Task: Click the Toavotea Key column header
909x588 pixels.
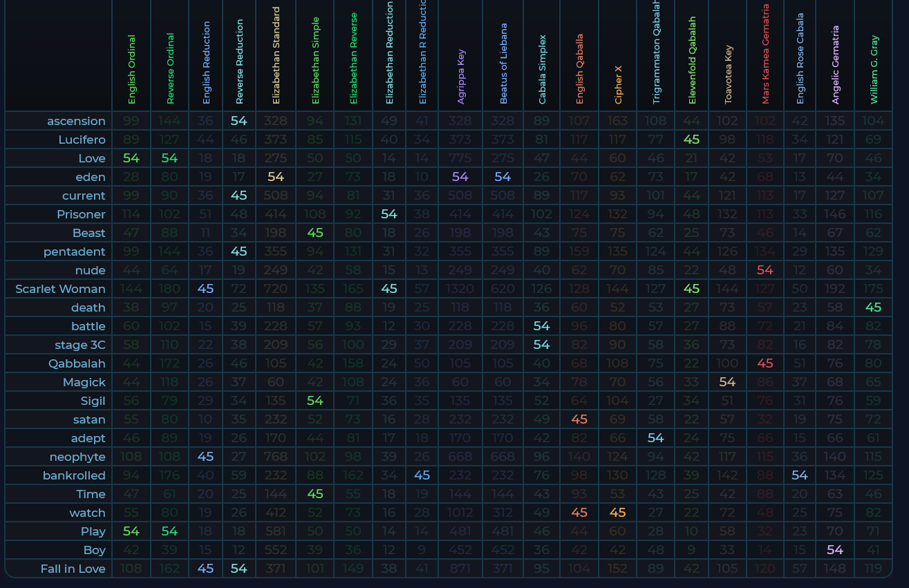Action: click(x=728, y=75)
